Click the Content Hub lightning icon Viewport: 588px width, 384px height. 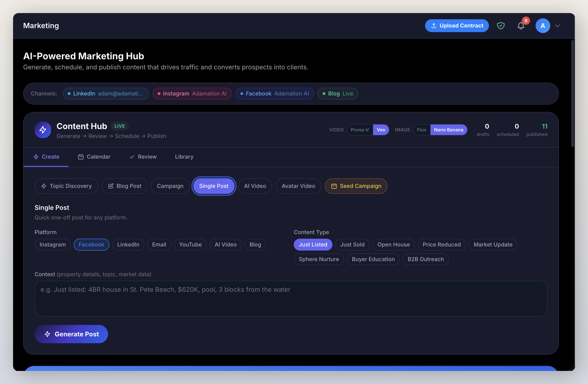[x=42, y=130]
